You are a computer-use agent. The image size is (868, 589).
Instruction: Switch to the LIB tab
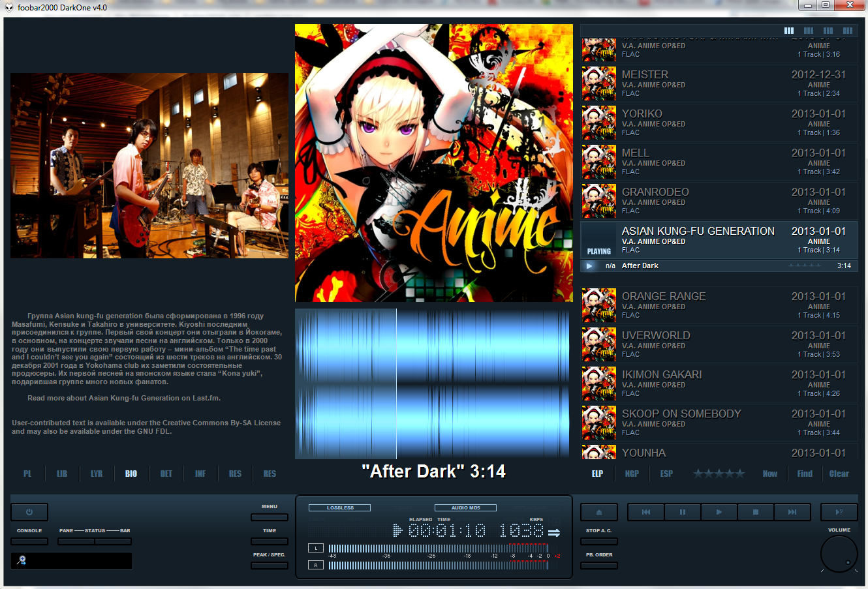point(62,474)
